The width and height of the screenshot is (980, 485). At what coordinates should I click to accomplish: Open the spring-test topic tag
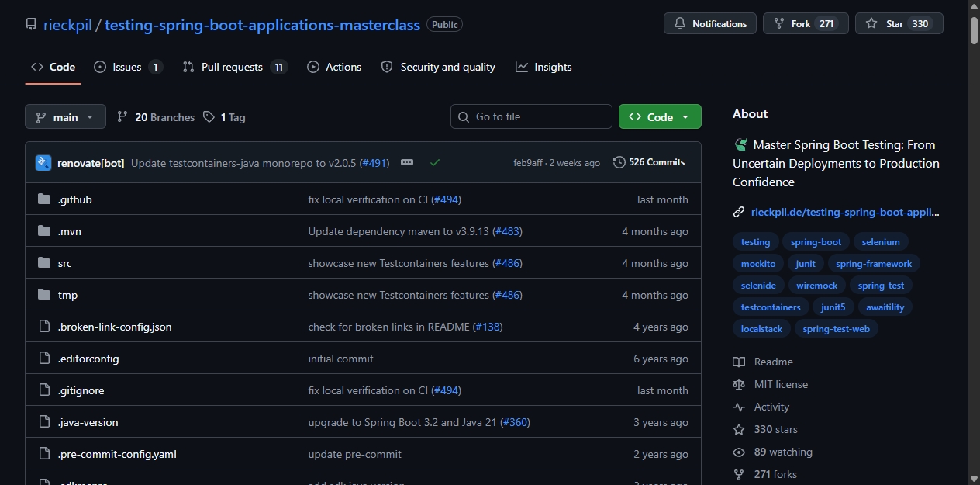(x=881, y=286)
